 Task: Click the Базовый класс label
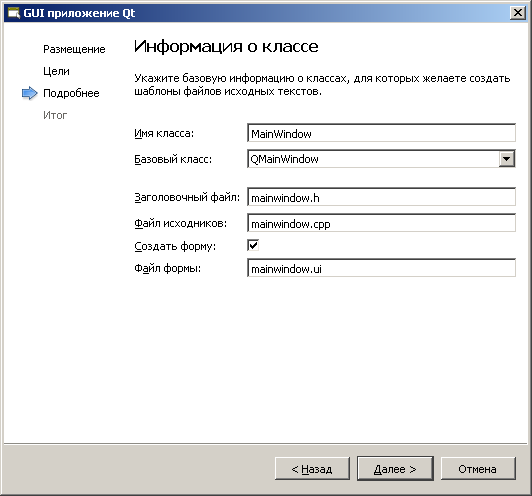173,159
